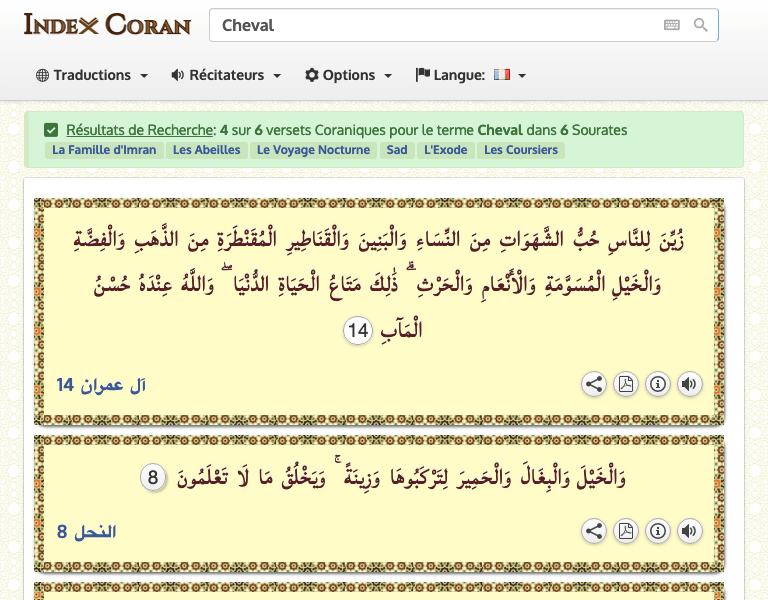Click the search field containing Cheval
The height and width of the screenshot is (600, 768).
click(430, 25)
